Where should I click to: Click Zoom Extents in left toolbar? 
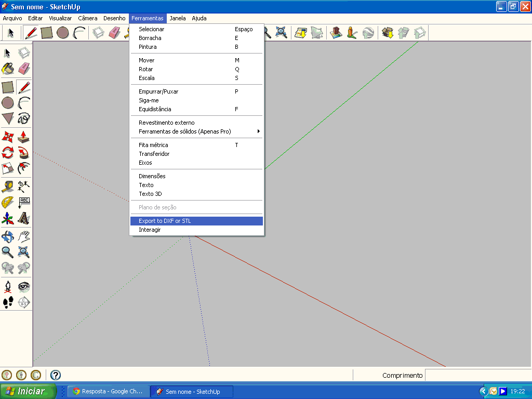(x=24, y=252)
